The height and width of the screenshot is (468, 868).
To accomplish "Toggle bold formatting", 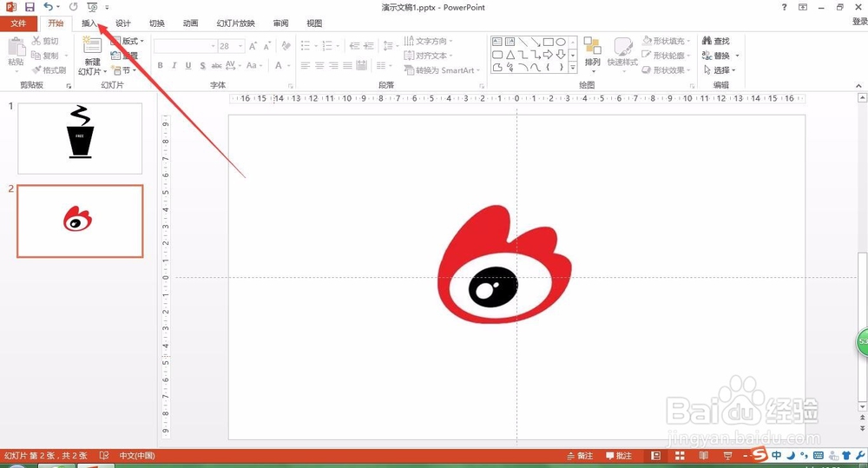I will tap(161, 65).
